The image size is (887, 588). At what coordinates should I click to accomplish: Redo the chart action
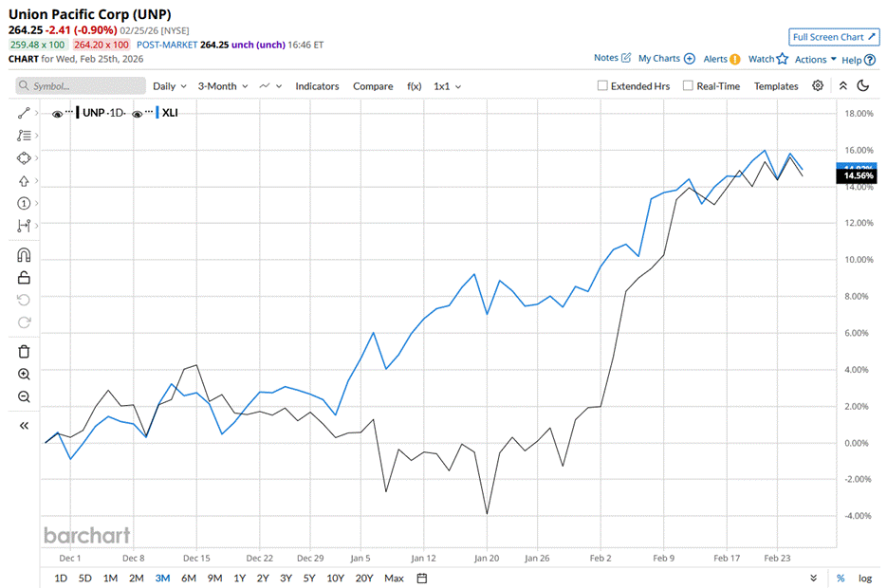tap(24, 322)
